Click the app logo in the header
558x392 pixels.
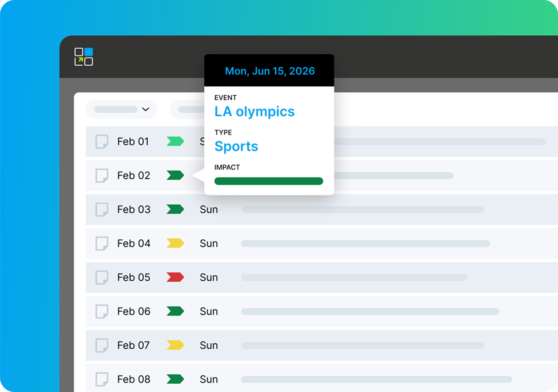click(84, 57)
